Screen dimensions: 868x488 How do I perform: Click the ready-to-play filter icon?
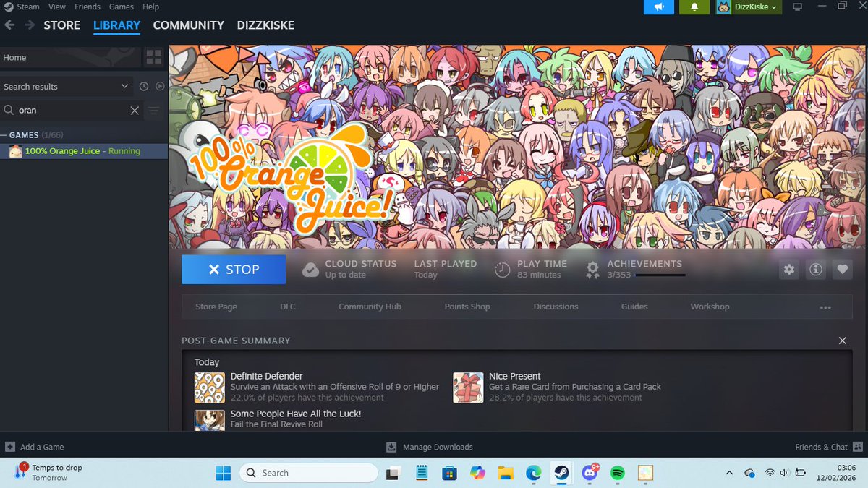[160, 87]
